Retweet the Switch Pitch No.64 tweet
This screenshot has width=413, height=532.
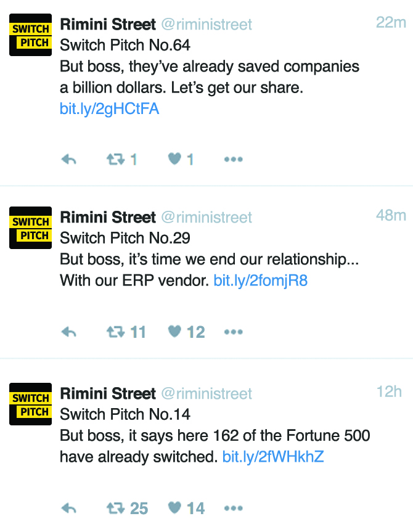(116, 159)
